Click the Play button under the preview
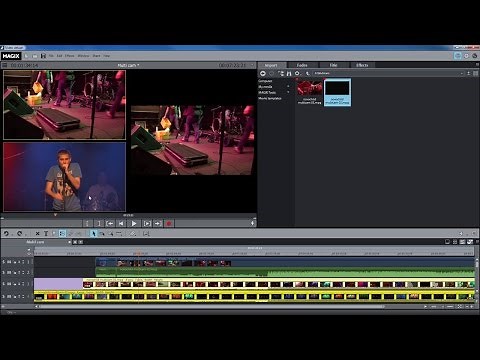The height and width of the screenshot is (360, 480). click(x=134, y=224)
